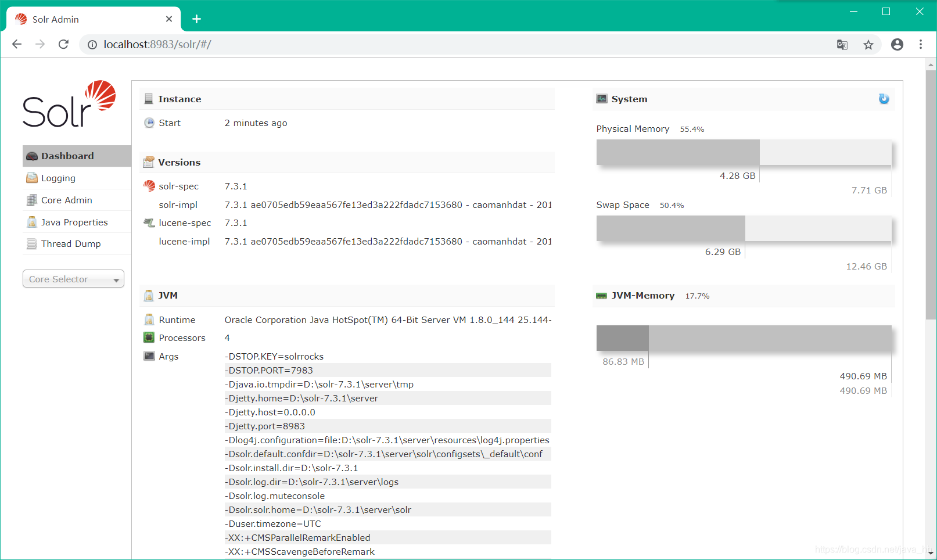Select the '2 minutes ago' start value
The height and width of the screenshot is (560, 937).
click(x=256, y=123)
